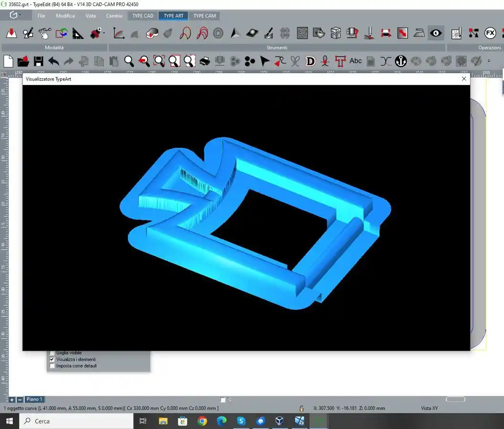Click the lock icon in status bar
Viewport: 504px width, 429px height.
tap(301, 409)
